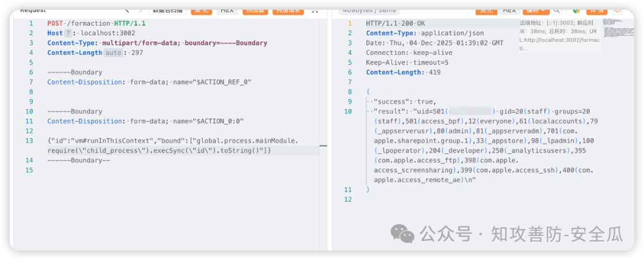Click the comment bubble icon at top right
The height and width of the screenshot is (260, 644).
coord(617,11)
